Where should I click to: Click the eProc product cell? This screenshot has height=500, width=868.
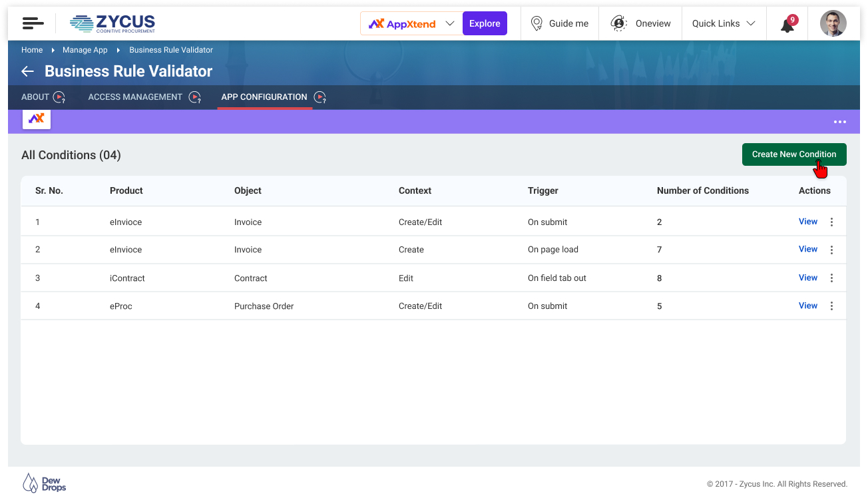(121, 306)
